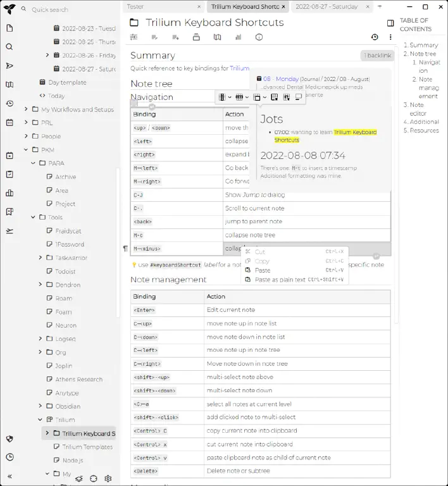Choose Copy from the context menu
The height and width of the screenshot is (486, 448).
[x=294, y=261]
